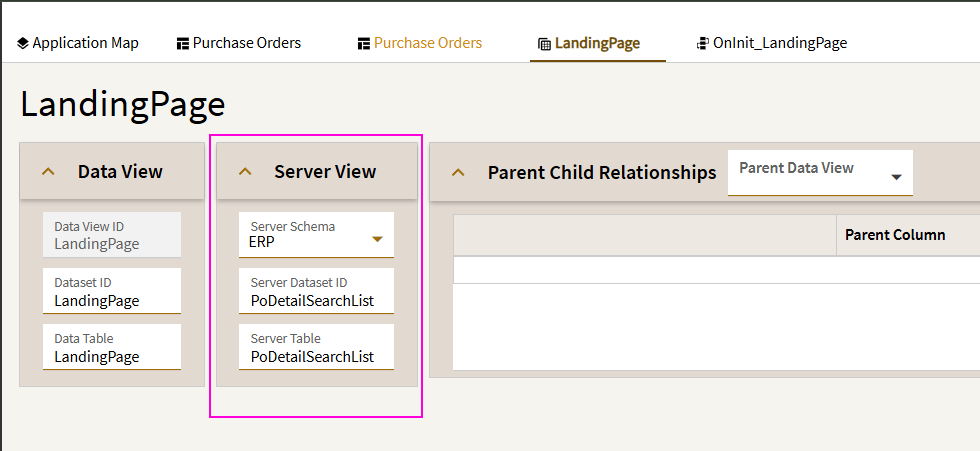Screen dimensions: 980x451
Task: Click the Server Table field
Action: (x=316, y=347)
